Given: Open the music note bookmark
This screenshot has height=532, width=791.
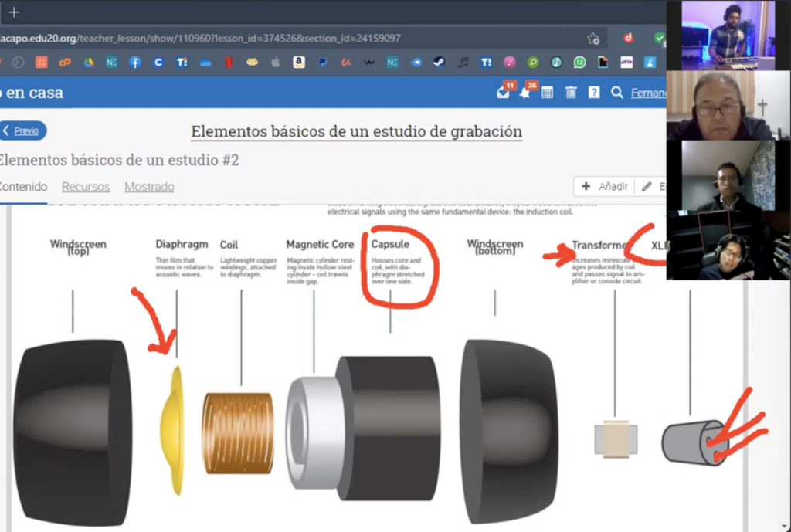Looking at the screenshot, I should 463,63.
